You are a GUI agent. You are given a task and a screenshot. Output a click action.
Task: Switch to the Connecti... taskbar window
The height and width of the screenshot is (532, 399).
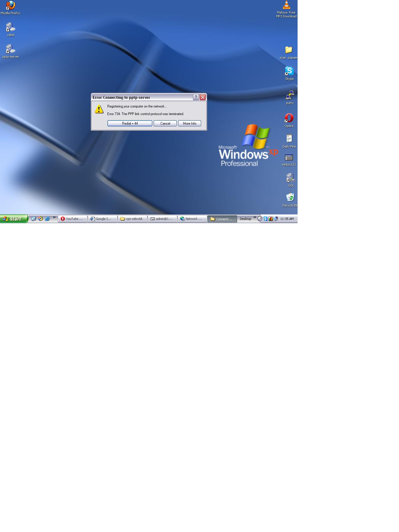[222, 219]
